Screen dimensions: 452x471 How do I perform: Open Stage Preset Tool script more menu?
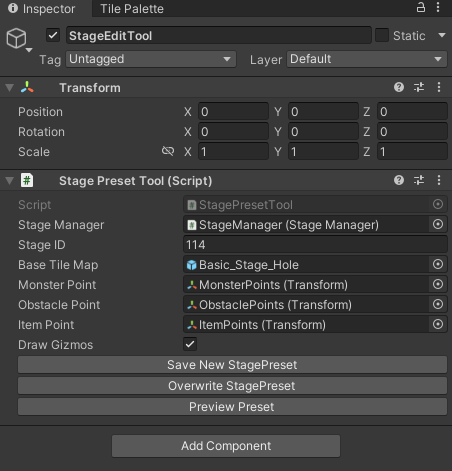[x=439, y=180]
